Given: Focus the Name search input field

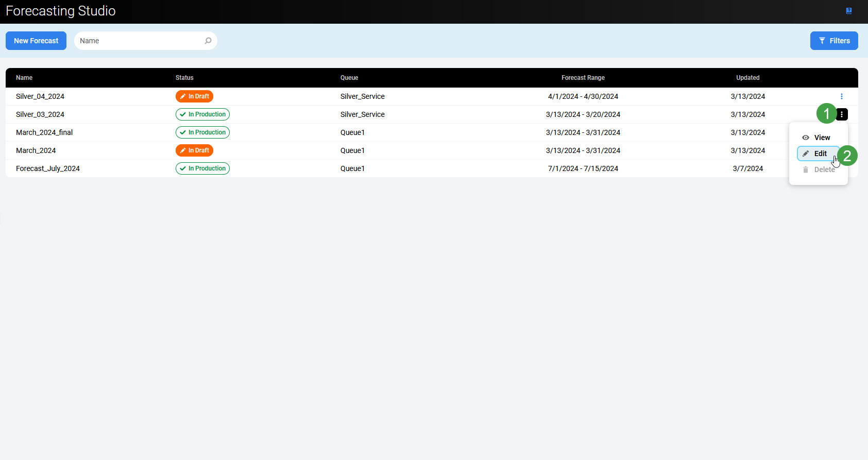Looking at the screenshot, I should tap(139, 41).
